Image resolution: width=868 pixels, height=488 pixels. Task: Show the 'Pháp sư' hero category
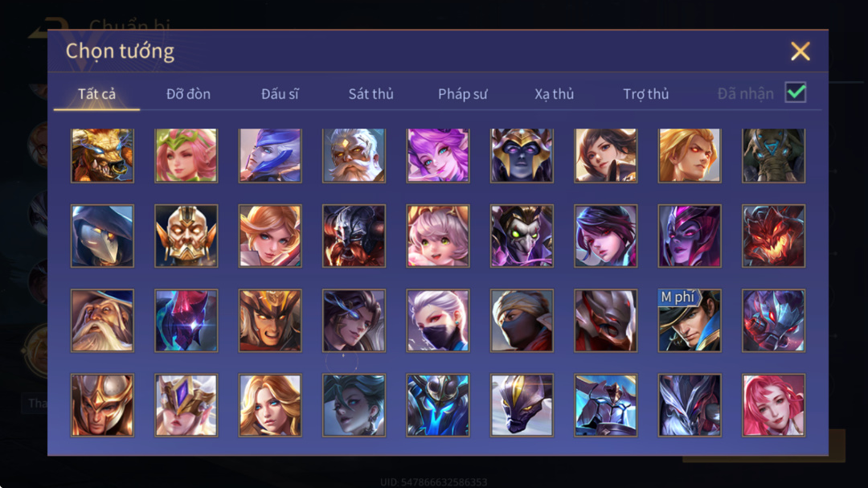[463, 94]
